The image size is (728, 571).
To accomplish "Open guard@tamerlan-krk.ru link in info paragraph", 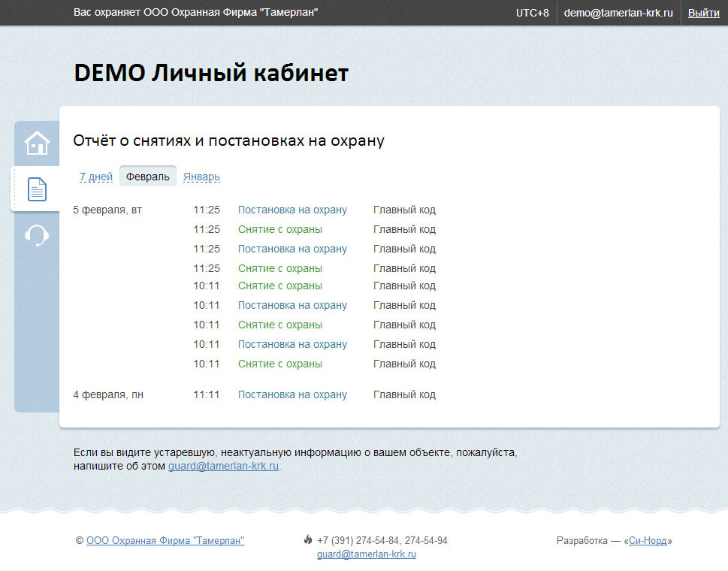I will [223, 466].
